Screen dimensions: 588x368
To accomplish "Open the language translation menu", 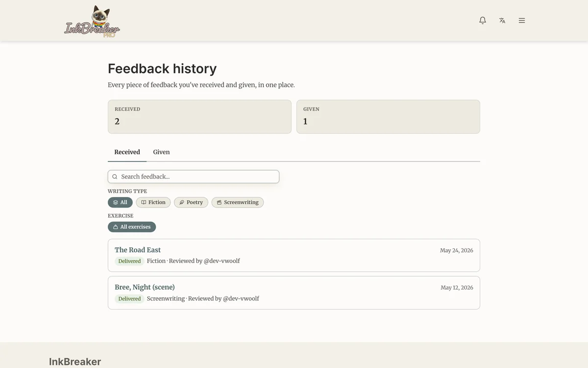I will [x=502, y=21].
